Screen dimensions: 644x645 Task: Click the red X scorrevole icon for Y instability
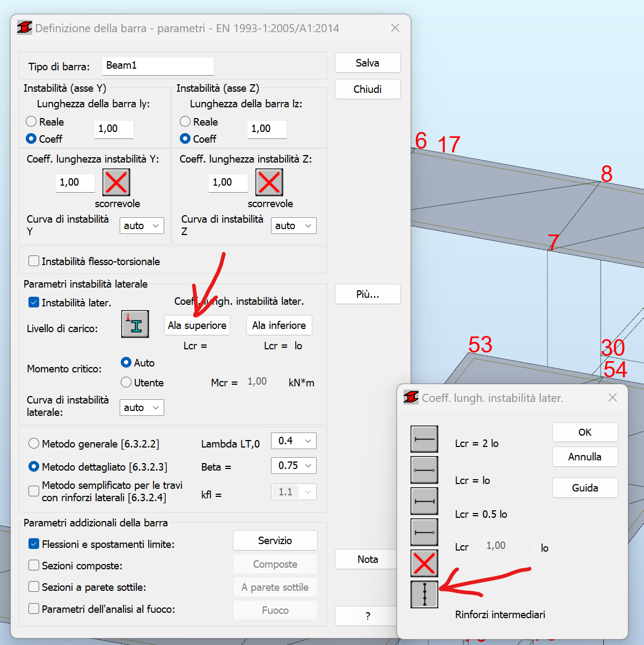click(x=116, y=182)
